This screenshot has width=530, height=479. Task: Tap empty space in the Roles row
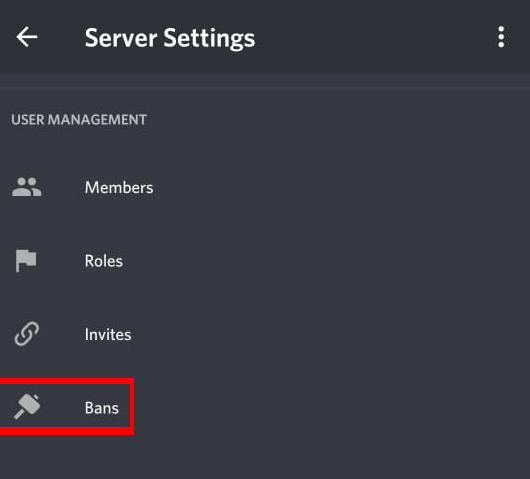click(x=338, y=261)
